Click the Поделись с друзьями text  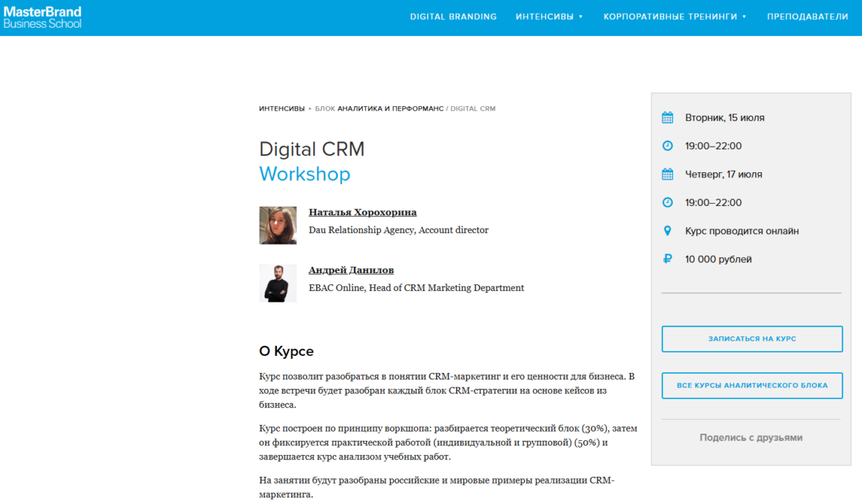[x=751, y=437]
